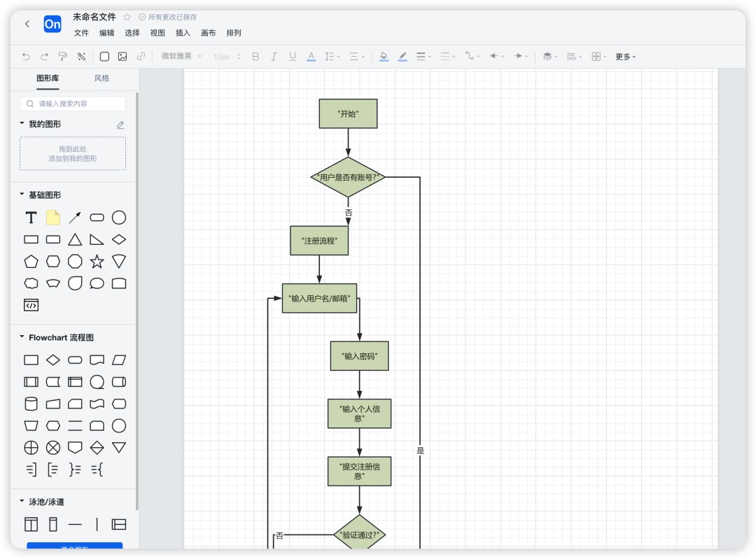
Task: Go back with the left chevron
Action: coord(27,24)
